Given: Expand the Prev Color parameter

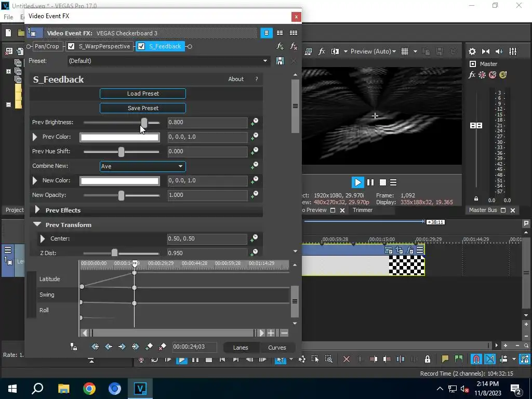Looking at the screenshot, I should (35, 137).
